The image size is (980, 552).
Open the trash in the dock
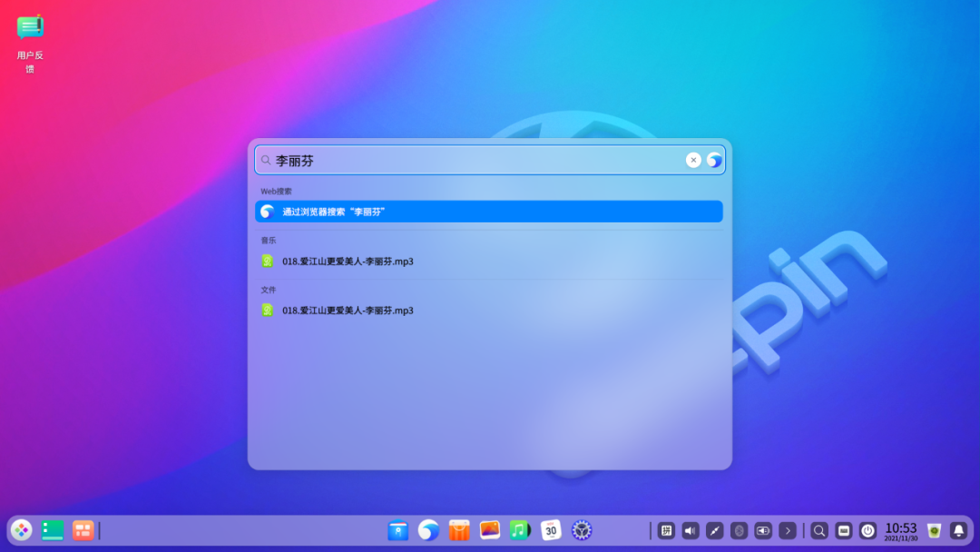pyautogui.click(x=935, y=531)
